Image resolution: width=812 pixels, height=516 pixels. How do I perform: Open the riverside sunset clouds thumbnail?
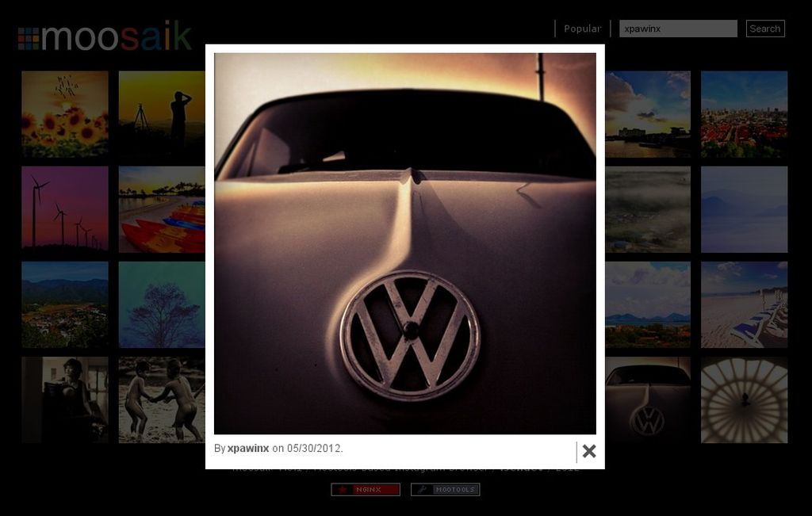[648, 114]
